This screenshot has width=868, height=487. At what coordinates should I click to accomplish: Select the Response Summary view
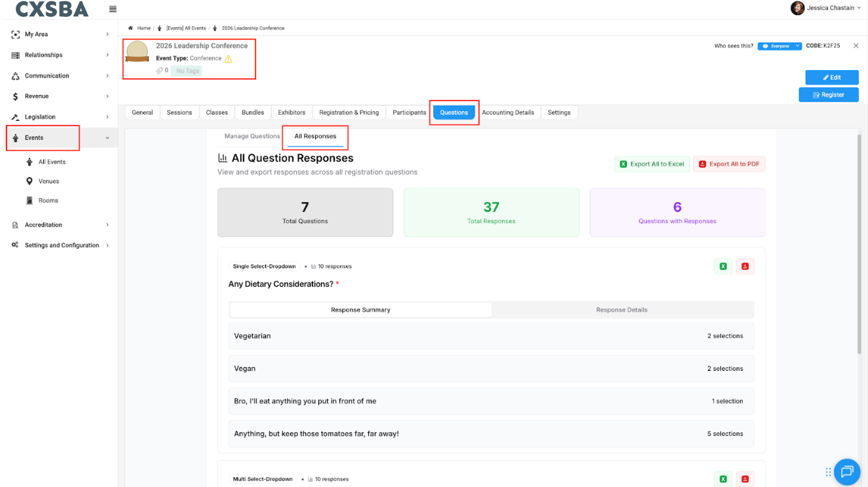pos(360,310)
